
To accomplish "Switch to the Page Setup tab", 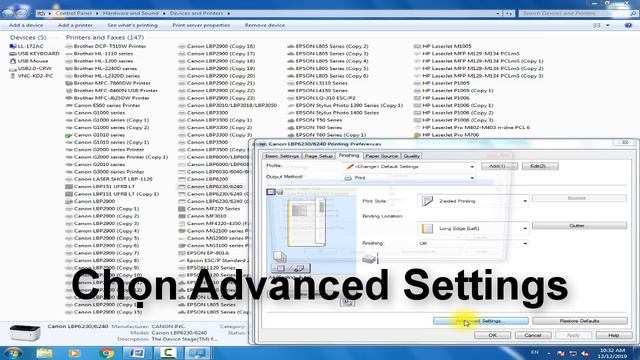I will pos(318,156).
